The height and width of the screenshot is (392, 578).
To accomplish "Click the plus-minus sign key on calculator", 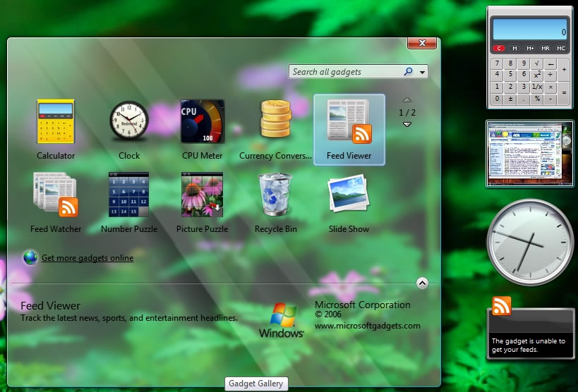I will [510, 99].
